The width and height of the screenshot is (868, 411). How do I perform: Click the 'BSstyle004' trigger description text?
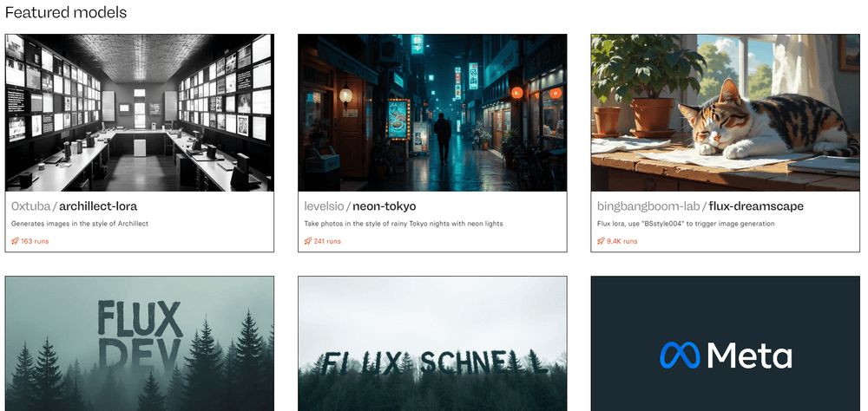click(x=686, y=224)
